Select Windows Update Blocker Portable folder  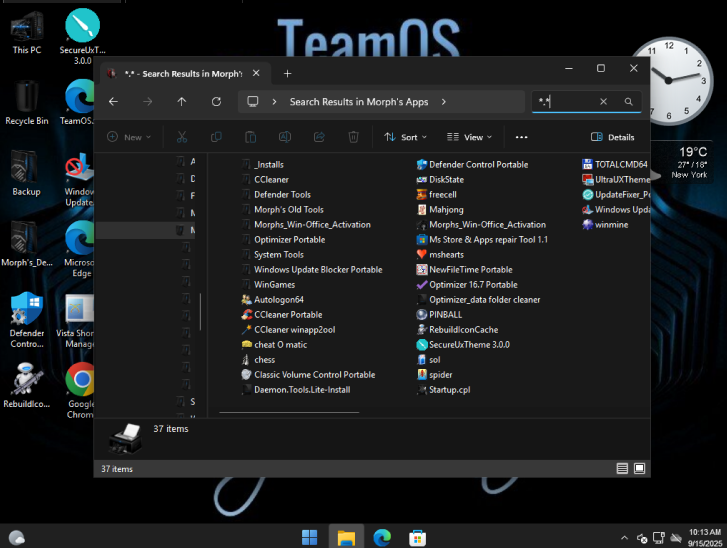pyautogui.click(x=312, y=269)
